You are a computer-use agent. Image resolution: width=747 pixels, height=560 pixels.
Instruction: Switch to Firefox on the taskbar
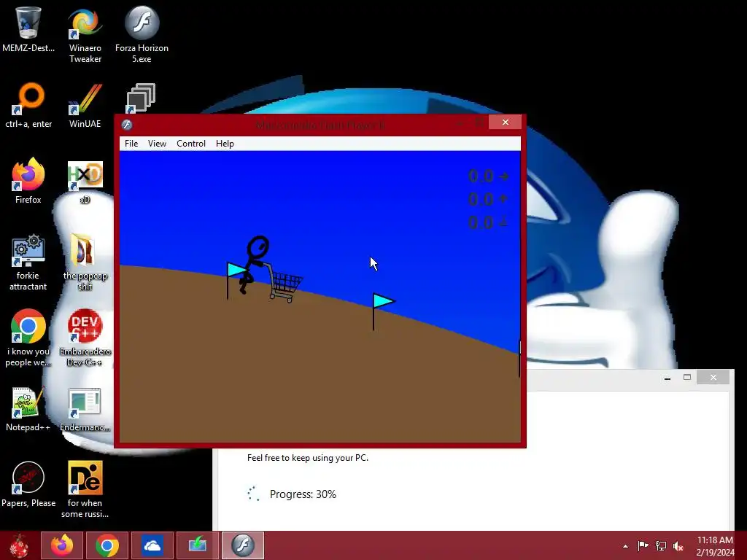click(63, 545)
